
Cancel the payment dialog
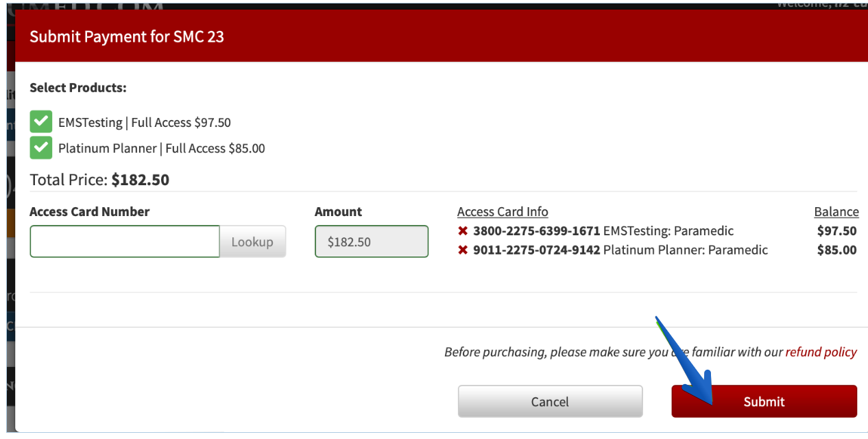click(550, 401)
